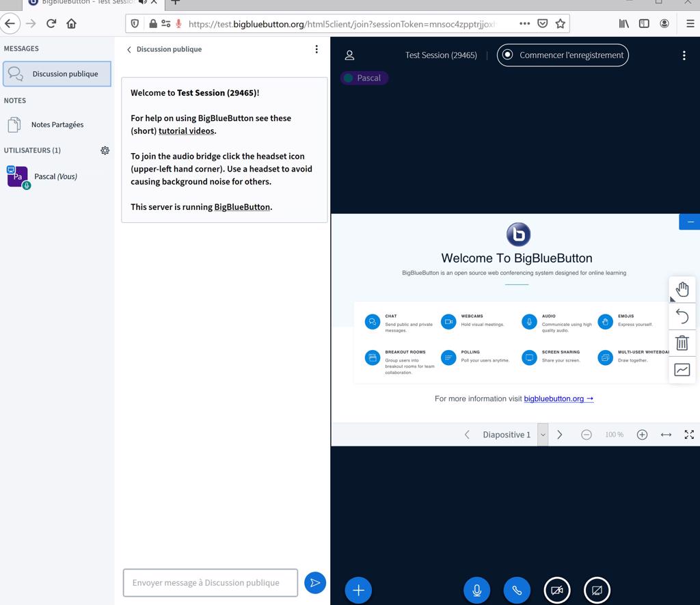Image resolution: width=700 pixels, height=605 pixels.
Task: Zoom in on the presentation
Action: [642, 435]
